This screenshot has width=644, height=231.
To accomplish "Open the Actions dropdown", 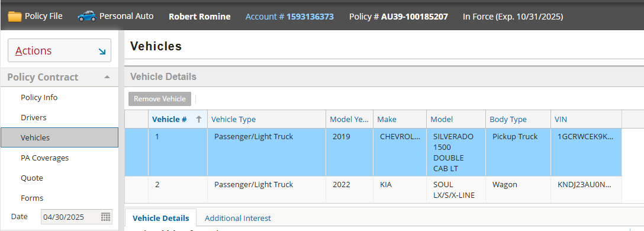I will click(60, 50).
